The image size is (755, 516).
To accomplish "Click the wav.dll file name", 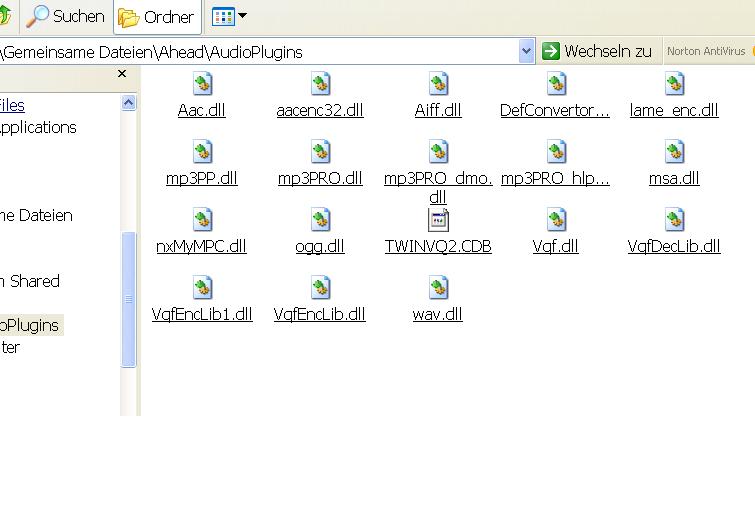I will click(x=438, y=315).
